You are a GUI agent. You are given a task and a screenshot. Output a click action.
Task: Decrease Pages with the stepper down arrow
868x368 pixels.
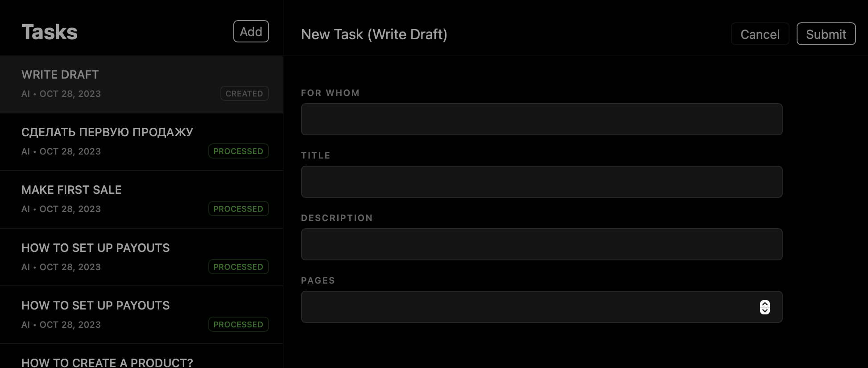click(x=765, y=310)
